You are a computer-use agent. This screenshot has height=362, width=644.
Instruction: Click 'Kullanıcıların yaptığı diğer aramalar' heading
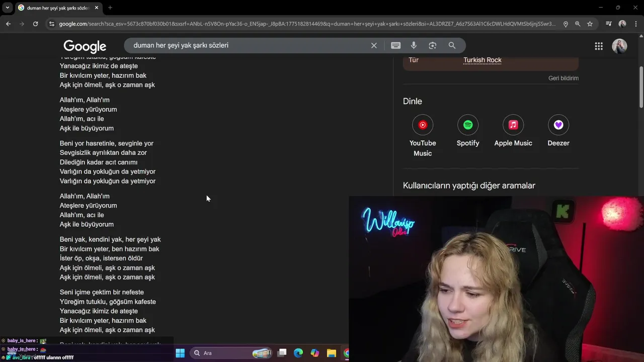tap(469, 186)
